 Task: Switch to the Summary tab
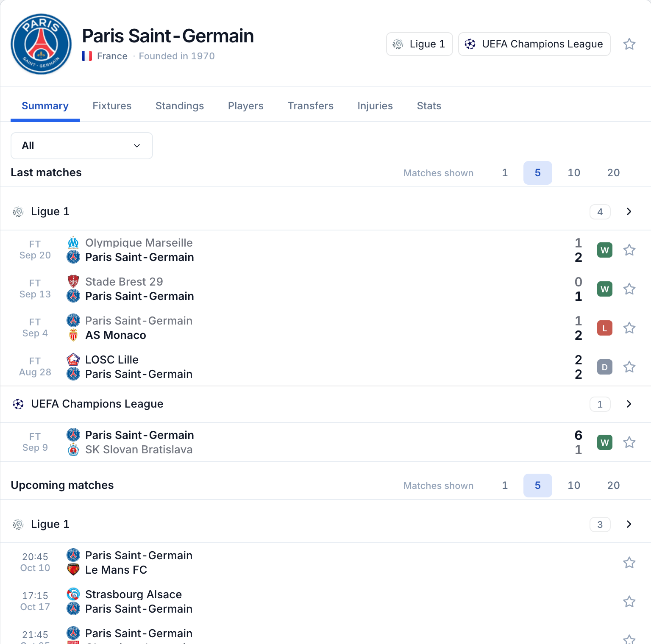45,106
